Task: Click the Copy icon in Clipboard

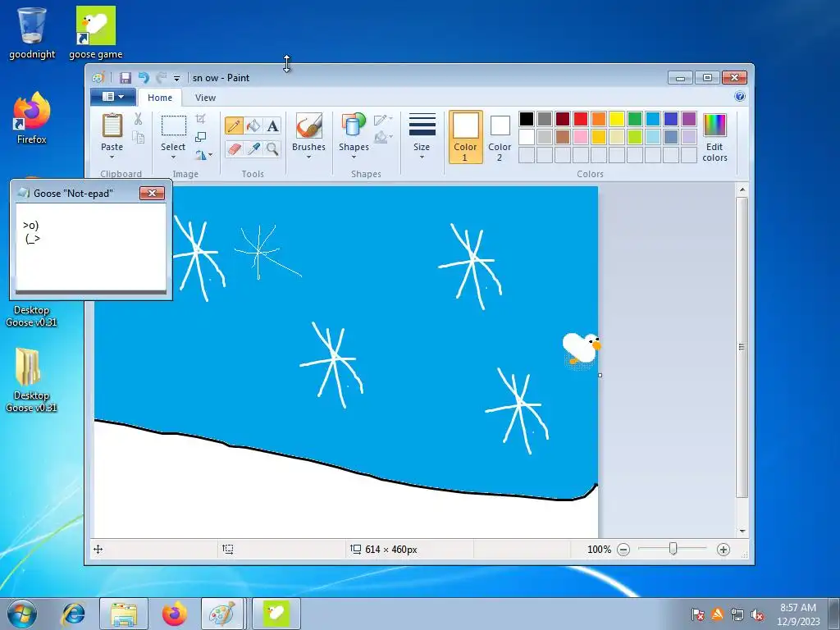Action: coord(138,138)
